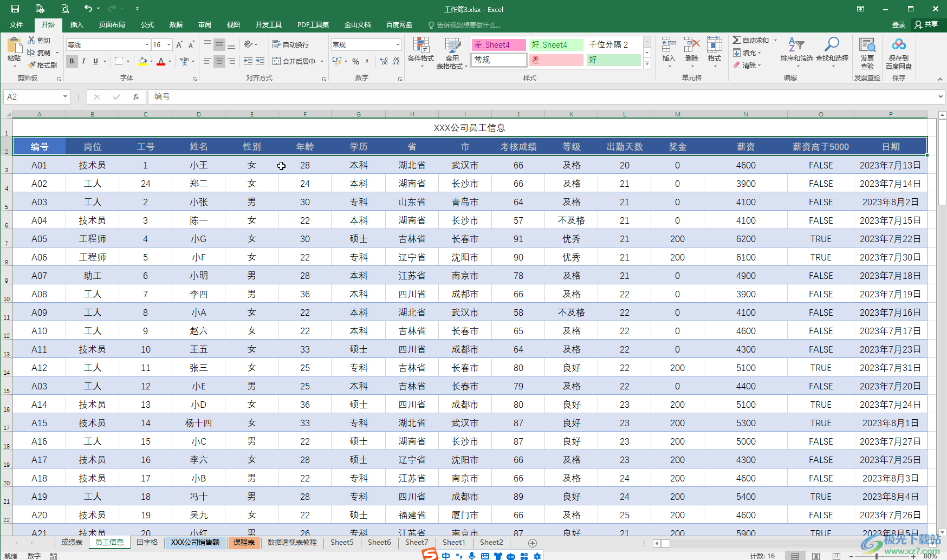Open the 成绩表 sheet tab
Screen dimensions: 947x560
tap(72, 542)
